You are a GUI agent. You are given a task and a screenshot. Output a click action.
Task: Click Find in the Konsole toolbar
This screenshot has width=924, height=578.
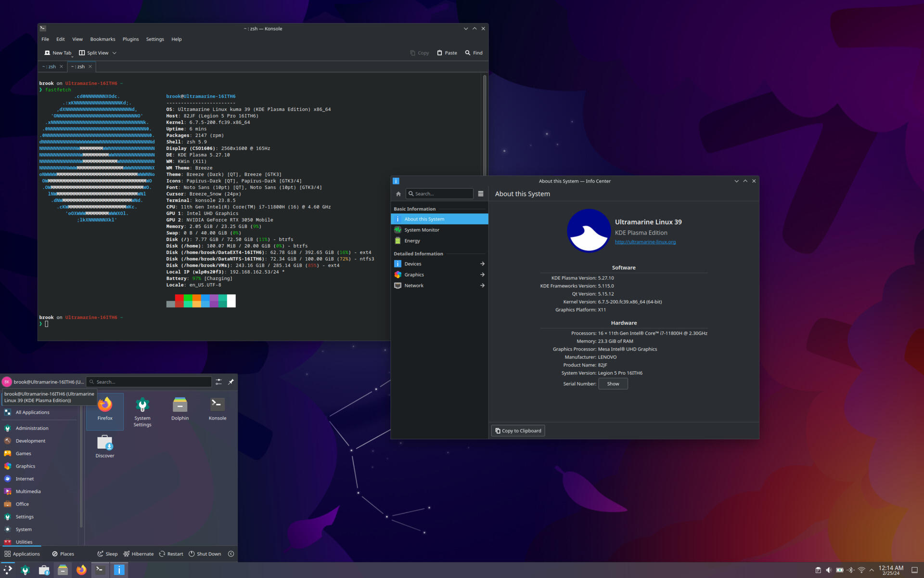pos(474,53)
